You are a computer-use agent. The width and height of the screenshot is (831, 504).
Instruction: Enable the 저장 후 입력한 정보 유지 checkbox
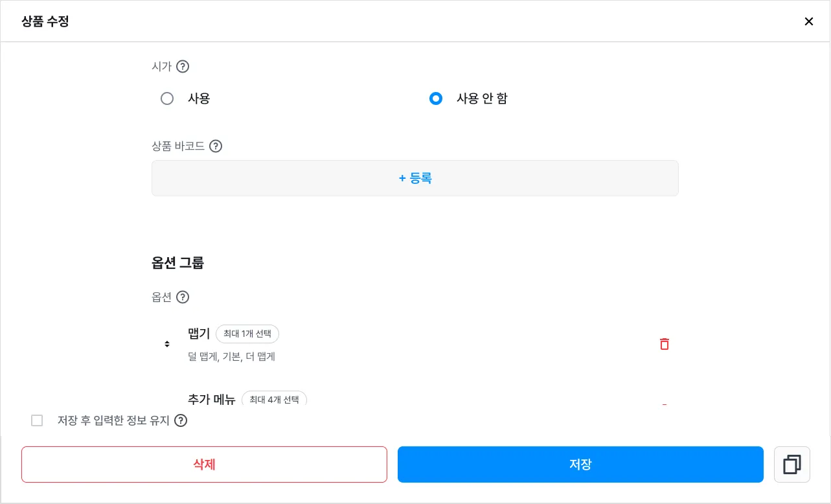37,420
